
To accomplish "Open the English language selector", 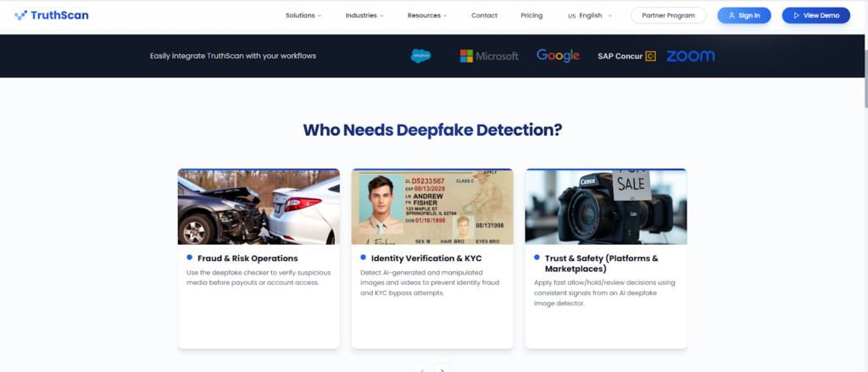I will [x=590, y=15].
